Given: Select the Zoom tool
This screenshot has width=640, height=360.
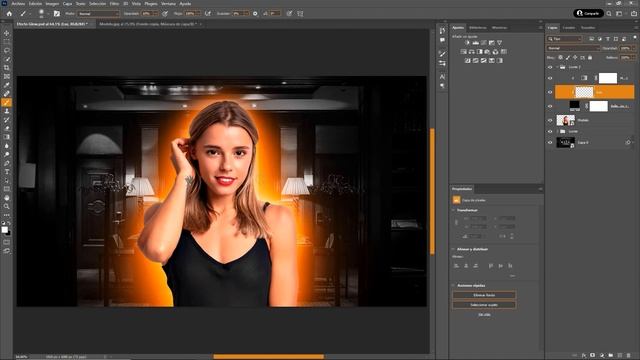Looking at the screenshot, I should tap(7, 206).
